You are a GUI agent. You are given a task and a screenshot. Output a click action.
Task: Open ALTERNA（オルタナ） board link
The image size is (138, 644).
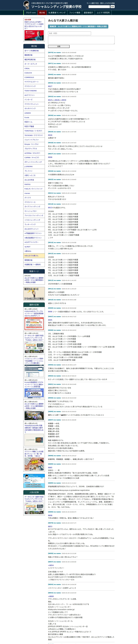34,153
